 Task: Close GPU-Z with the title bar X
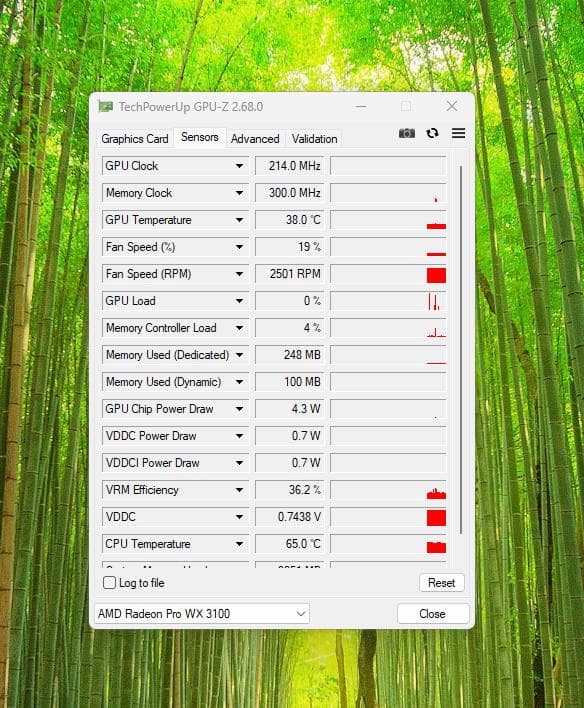coord(452,107)
